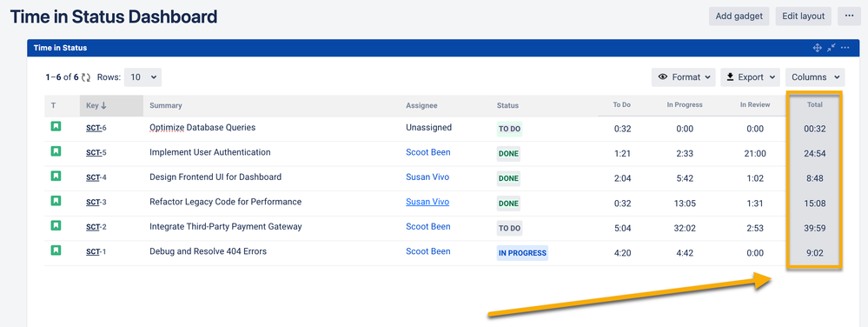868x327 pixels.
Task: Click the IN PROGRESS status badge for SCT-1
Action: click(x=522, y=253)
